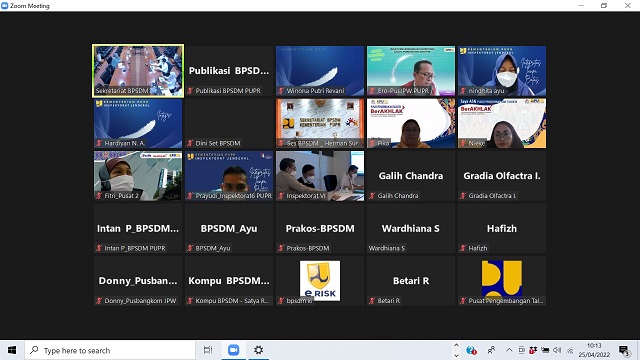
Task: Click the Type here to search box
Action: 110,350
